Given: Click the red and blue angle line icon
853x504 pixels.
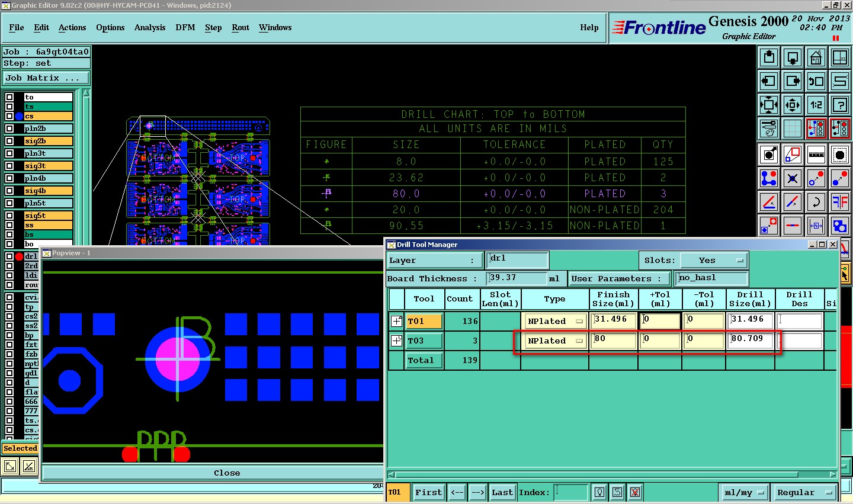Looking at the screenshot, I should coord(769,202).
